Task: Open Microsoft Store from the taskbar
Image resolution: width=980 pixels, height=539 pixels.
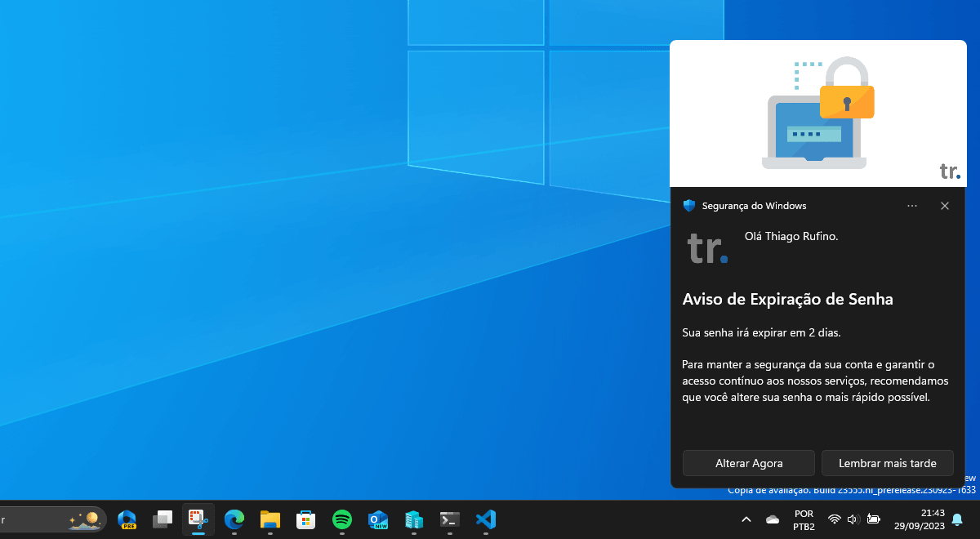Action: pyautogui.click(x=306, y=519)
